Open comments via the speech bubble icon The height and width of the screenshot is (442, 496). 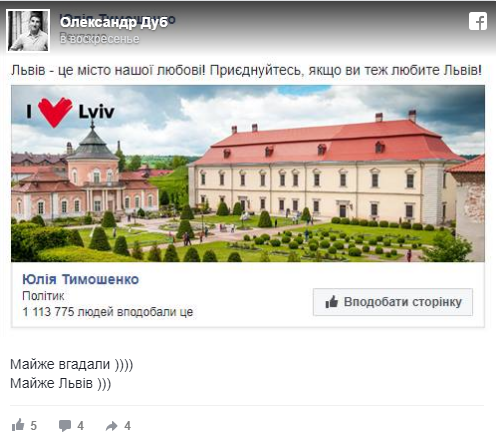(x=65, y=426)
